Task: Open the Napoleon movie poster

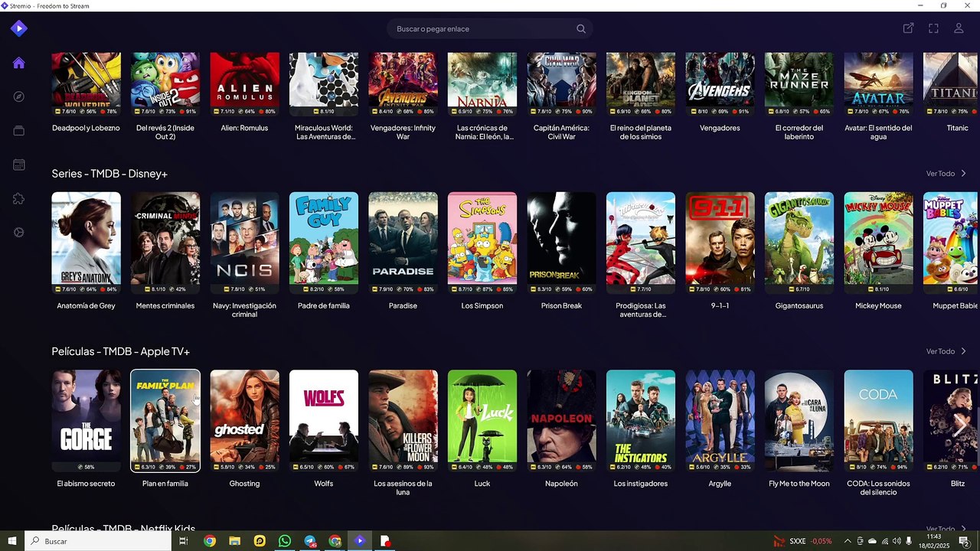Action: (x=561, y=421)
